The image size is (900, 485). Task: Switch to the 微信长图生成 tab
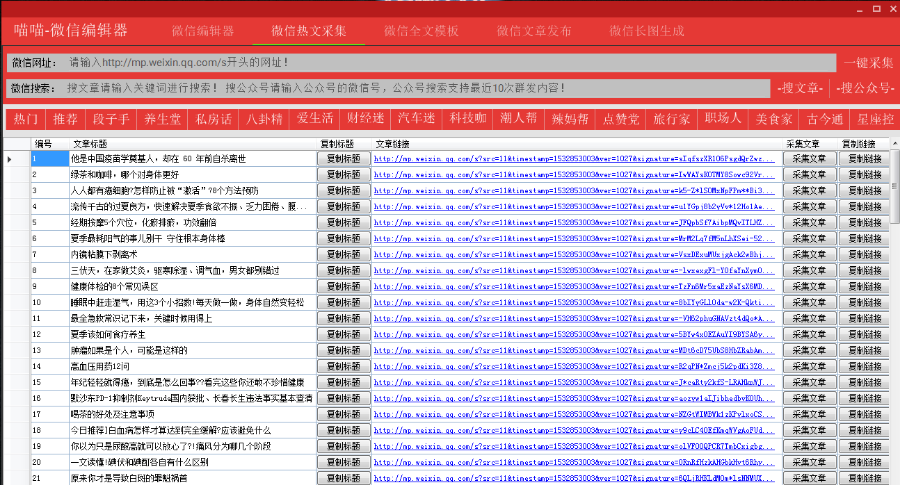coord(647,31)
